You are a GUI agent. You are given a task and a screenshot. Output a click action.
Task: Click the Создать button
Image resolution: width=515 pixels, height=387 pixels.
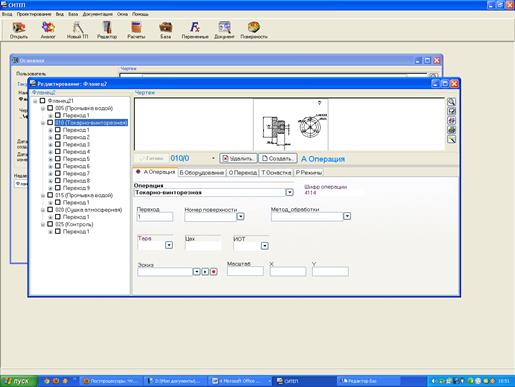(278, 158)
